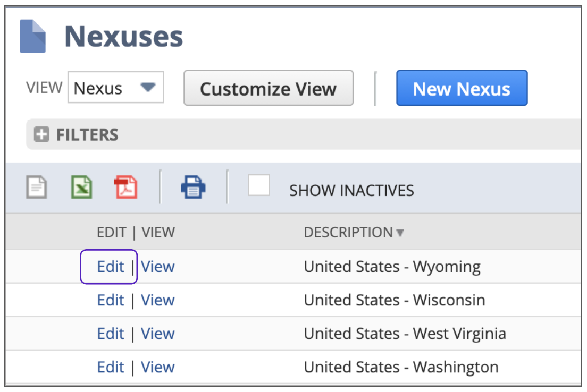View the United States - West Virginia nexus
587x392 pixels.
click(x=158, y=334)
